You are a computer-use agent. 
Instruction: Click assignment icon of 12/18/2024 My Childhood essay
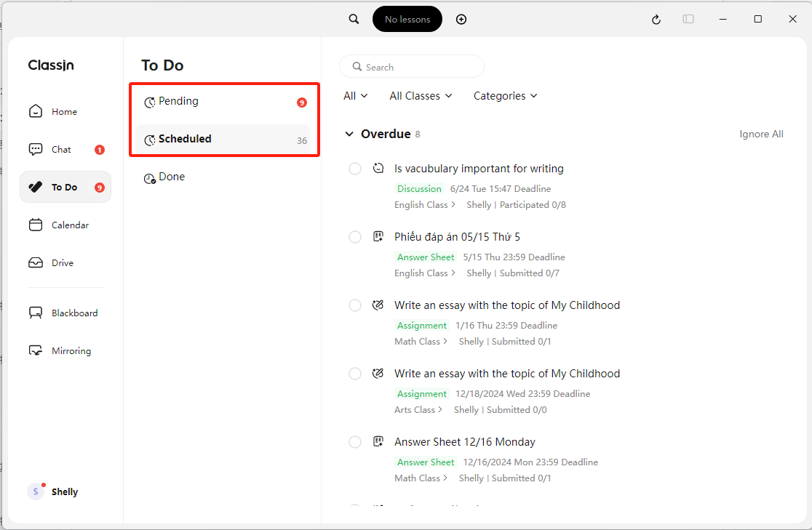point(378,373)
